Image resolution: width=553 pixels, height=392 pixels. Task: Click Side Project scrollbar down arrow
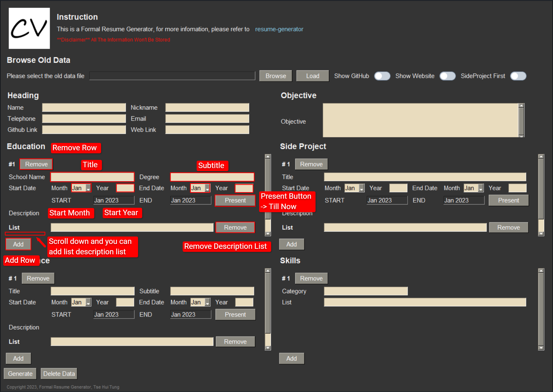(541, 234)
